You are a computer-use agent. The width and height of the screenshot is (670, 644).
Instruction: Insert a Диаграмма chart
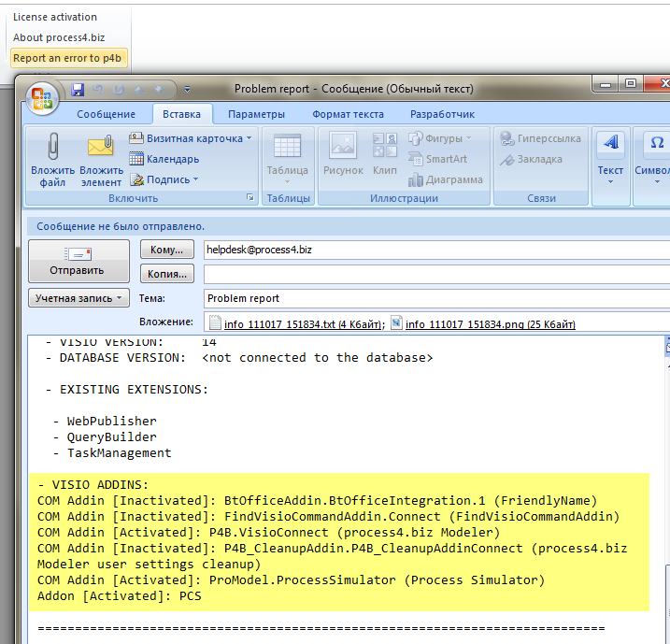click(x=445, y=179)
